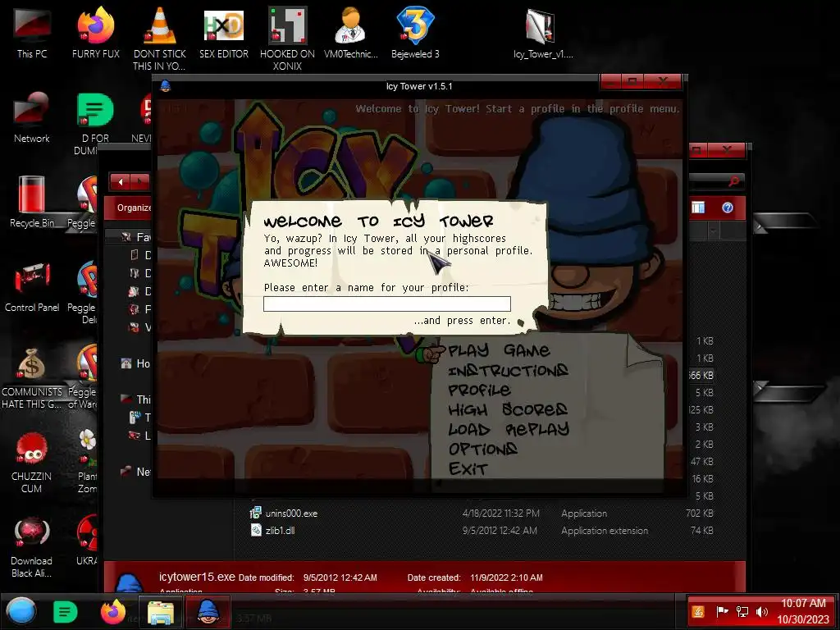This screenshot has height=630, width=840.
Task: Select Profile in Icy Tower menu
Action: 479,390
